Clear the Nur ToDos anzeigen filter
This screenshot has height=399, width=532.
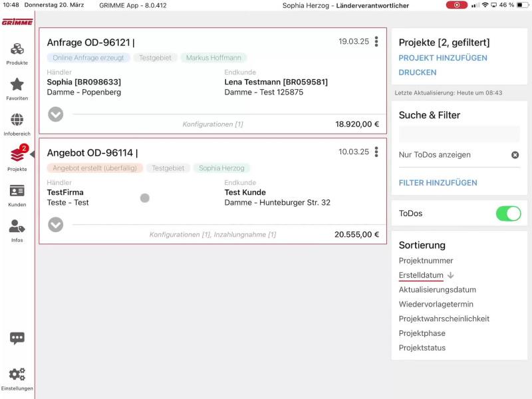coord(515,155)
